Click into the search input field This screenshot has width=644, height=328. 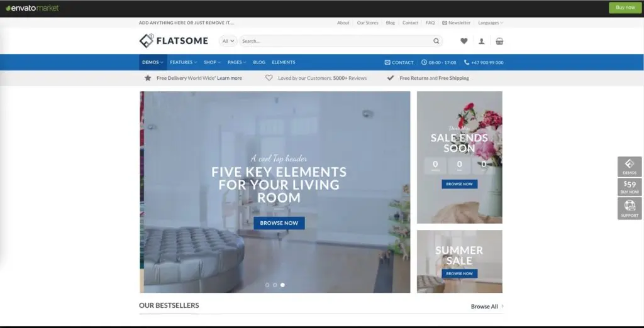[x=333, y=41]
